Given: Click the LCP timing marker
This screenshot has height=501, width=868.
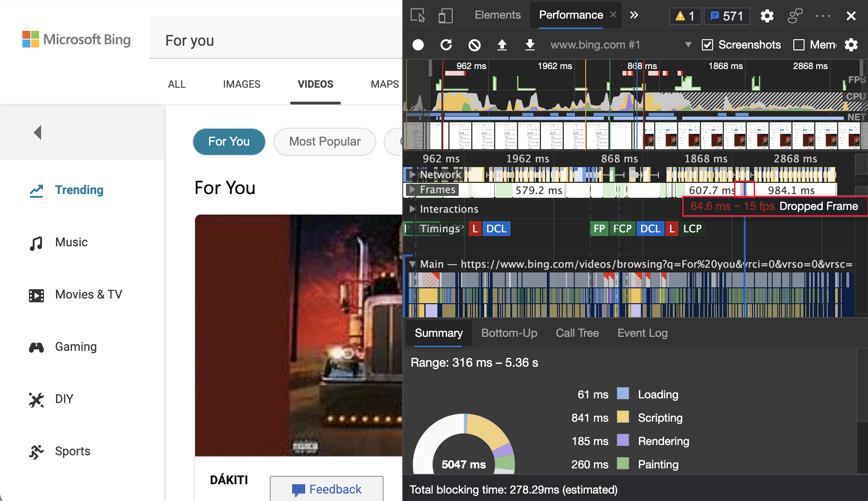Looking at the screenshot, I should (692, 229).
